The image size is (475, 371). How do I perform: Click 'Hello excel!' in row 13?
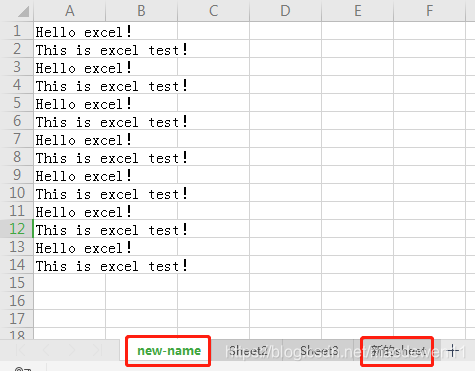pyautogui.click(x=83, y=248)
